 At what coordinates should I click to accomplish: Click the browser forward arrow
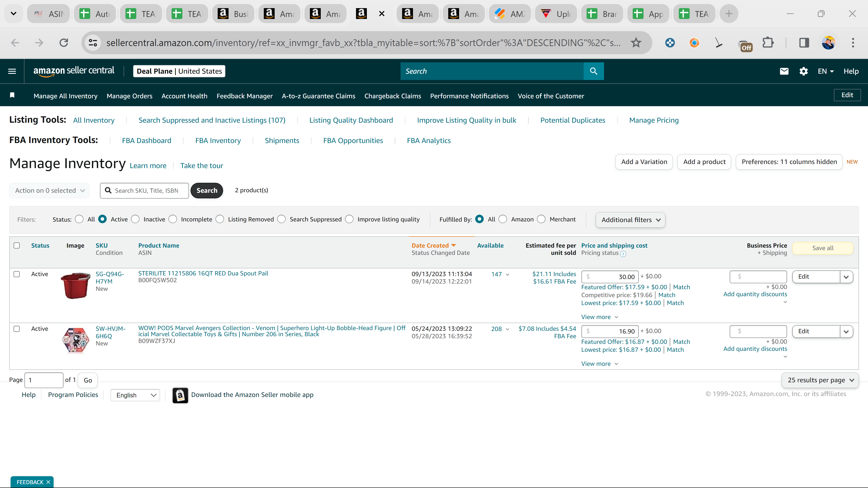tap(39, 43)
